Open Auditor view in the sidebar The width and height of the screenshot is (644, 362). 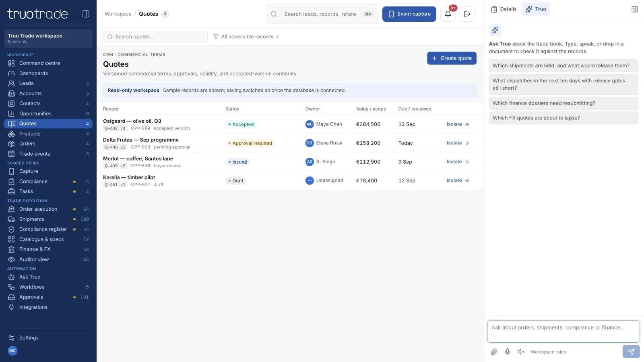48,259
